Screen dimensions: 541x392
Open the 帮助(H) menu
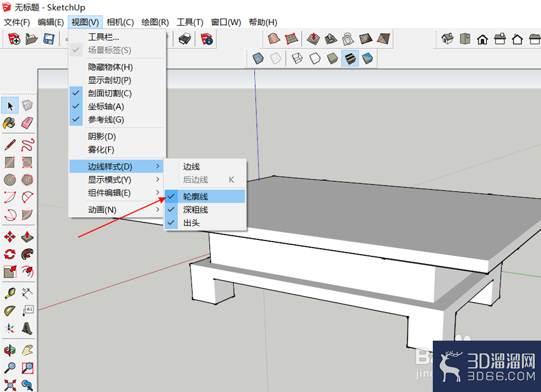click(x=263, y=22)
